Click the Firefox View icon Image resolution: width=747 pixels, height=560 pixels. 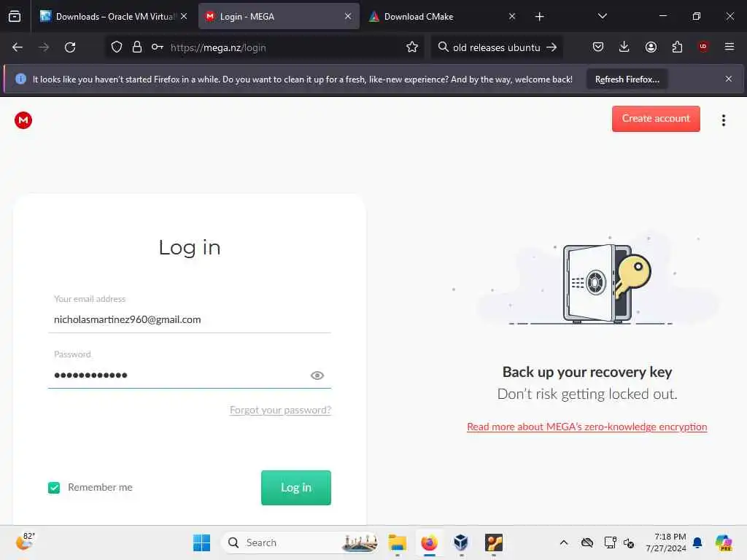15,17
